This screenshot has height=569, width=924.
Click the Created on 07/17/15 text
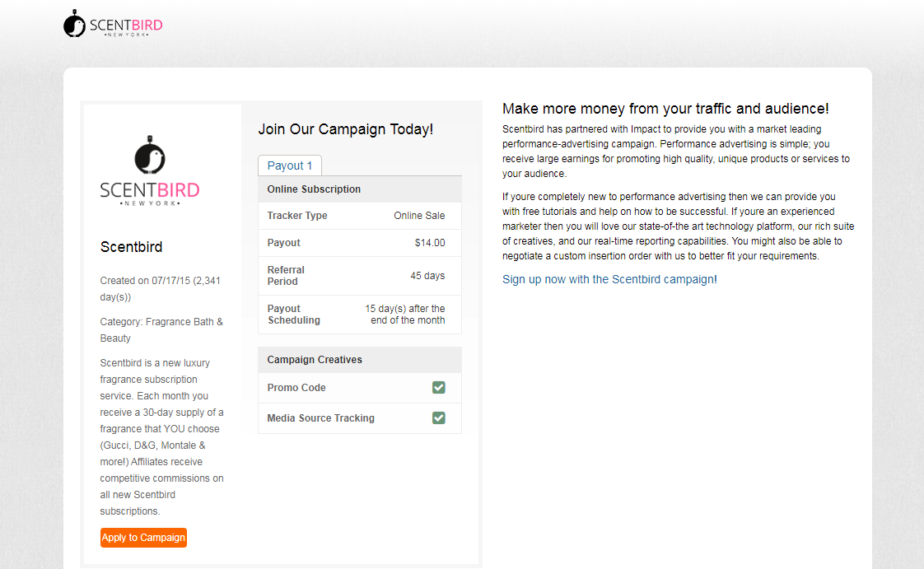click(161, 289)
